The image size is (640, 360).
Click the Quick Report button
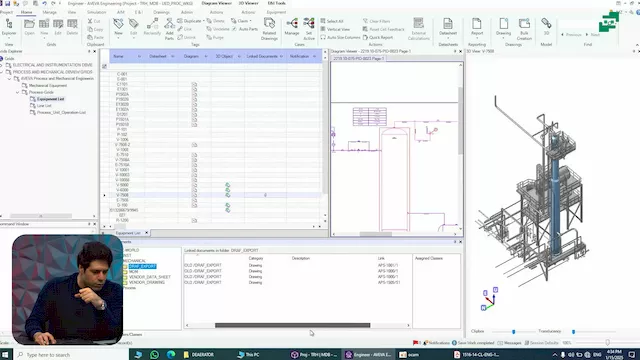tap(378, 37)
